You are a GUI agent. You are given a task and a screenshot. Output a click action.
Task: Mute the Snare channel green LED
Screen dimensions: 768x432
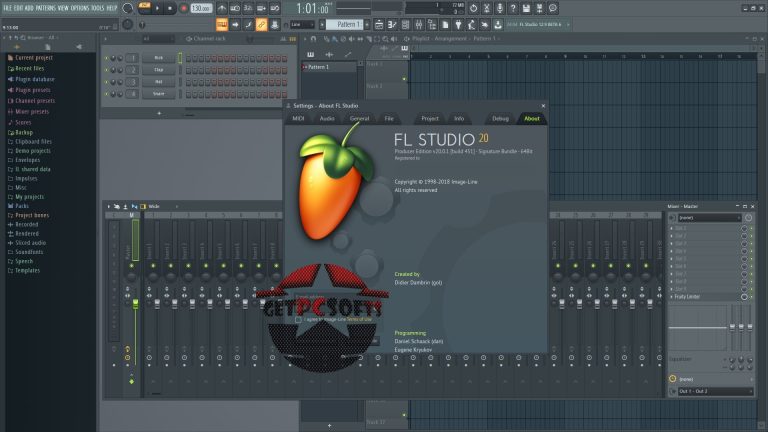[106, 94]
